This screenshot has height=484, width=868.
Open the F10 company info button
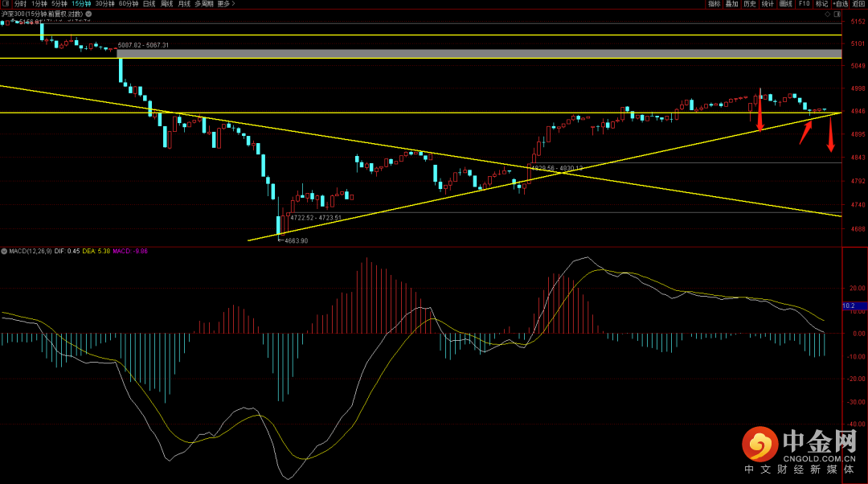[x=804, y=4]
